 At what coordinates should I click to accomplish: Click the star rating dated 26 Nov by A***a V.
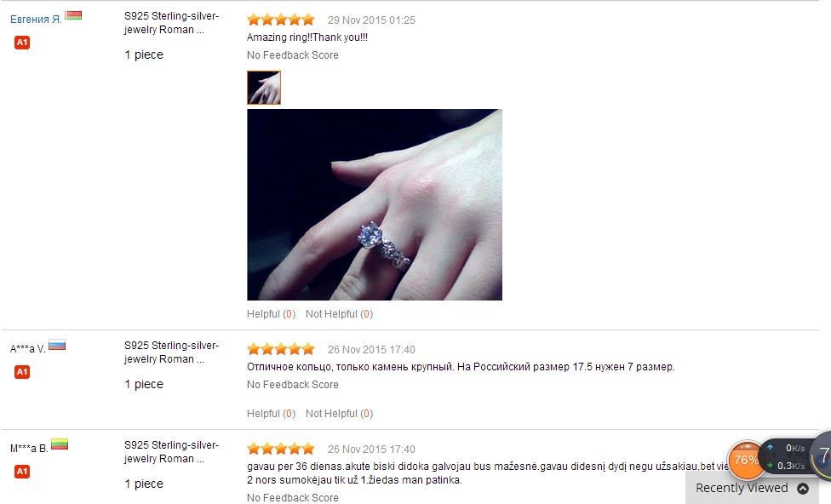coord(281,349)
